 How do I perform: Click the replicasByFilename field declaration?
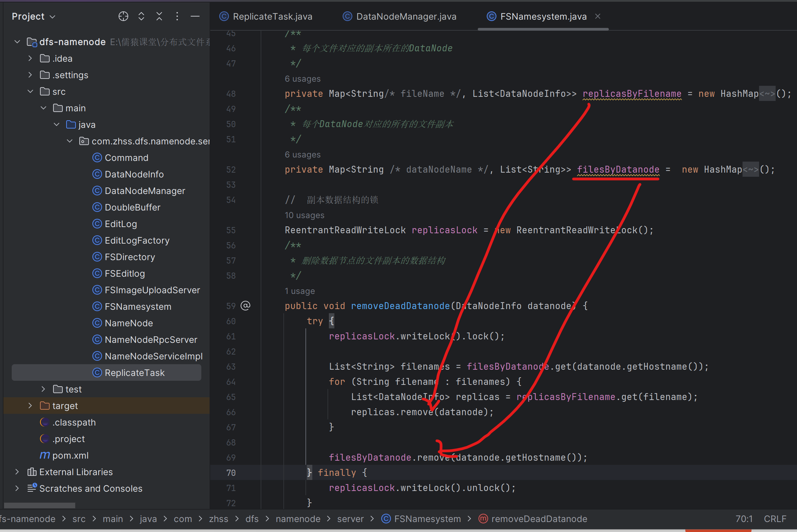(x=632, y=94)
